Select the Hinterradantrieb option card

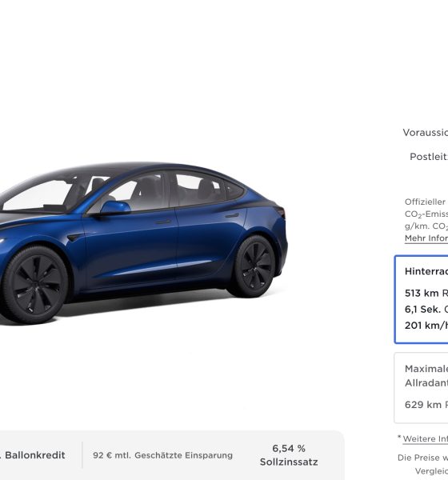click(422, 299)
